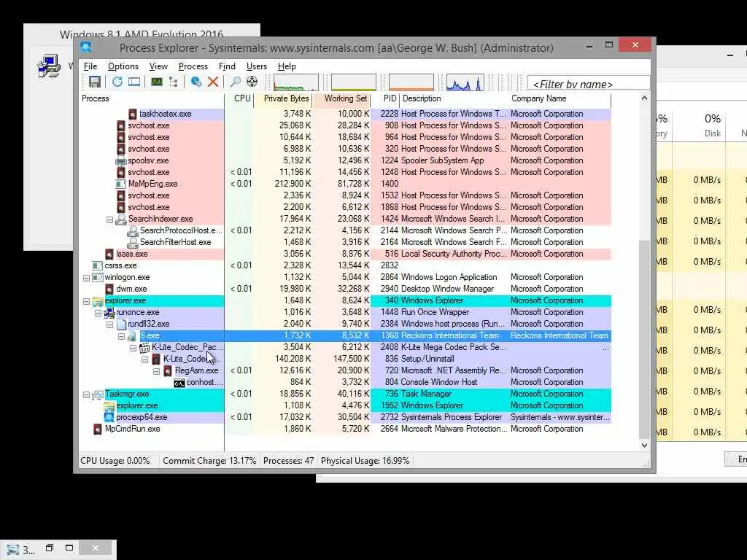This screenshot has height=560, width=747.
Task: Click the 212,900 K private bytes value
Action: 293,184
